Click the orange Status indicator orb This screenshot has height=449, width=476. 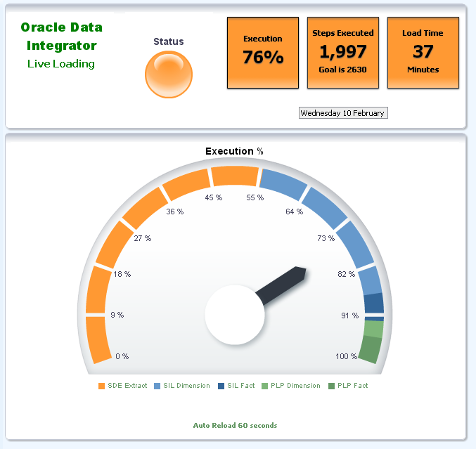169,74
